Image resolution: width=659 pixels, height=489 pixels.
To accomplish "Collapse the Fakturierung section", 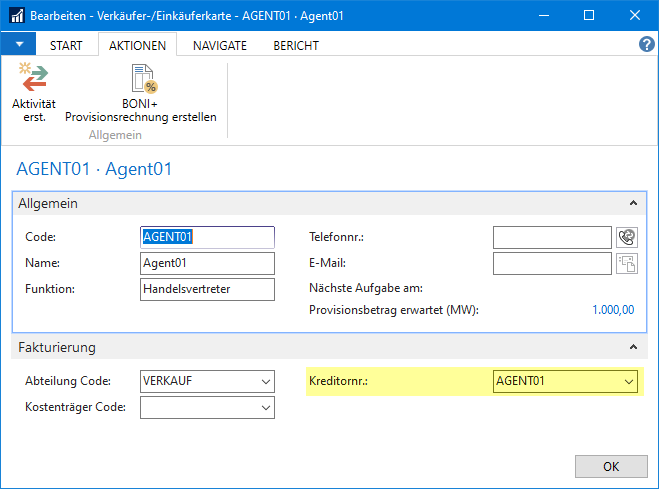I will click(x=632, y=347).
